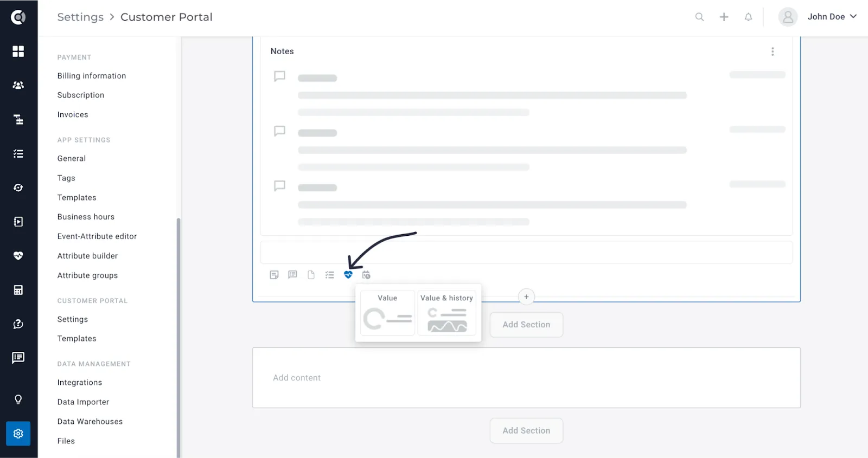Go to the customers people icon
Screen dimensions: 868x458
[x=18, y=85]
